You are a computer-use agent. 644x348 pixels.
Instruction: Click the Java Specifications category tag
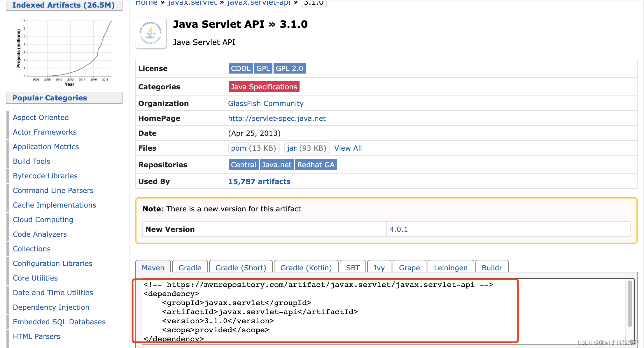(x=264, y=87)
